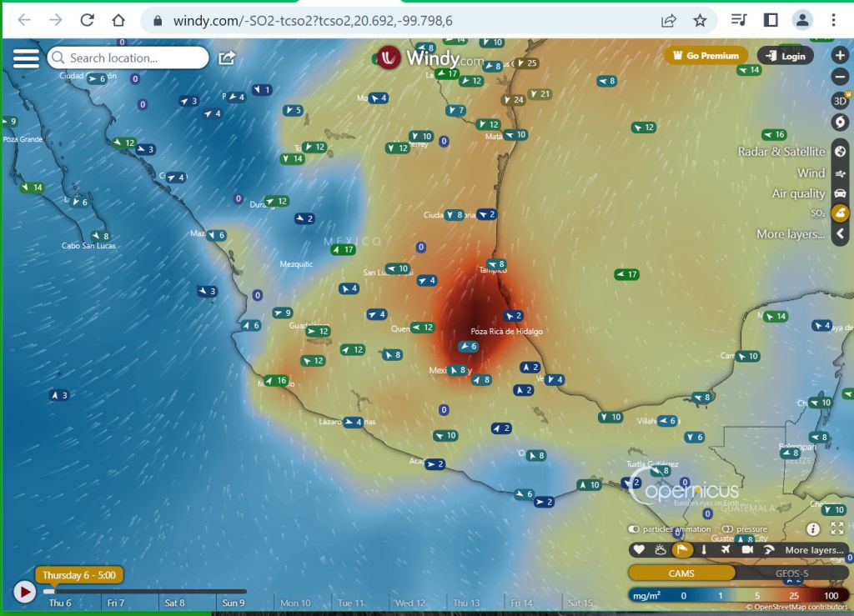
Task: Switch forecast model to GEOS-5
Action: pos(791,573)
